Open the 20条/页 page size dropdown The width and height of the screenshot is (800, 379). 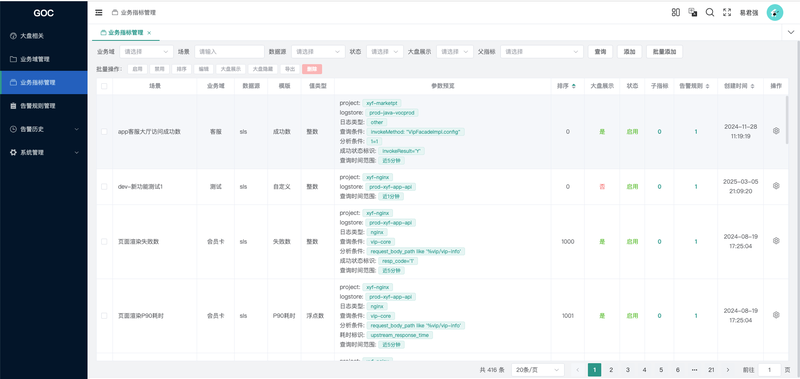(538, 370)
